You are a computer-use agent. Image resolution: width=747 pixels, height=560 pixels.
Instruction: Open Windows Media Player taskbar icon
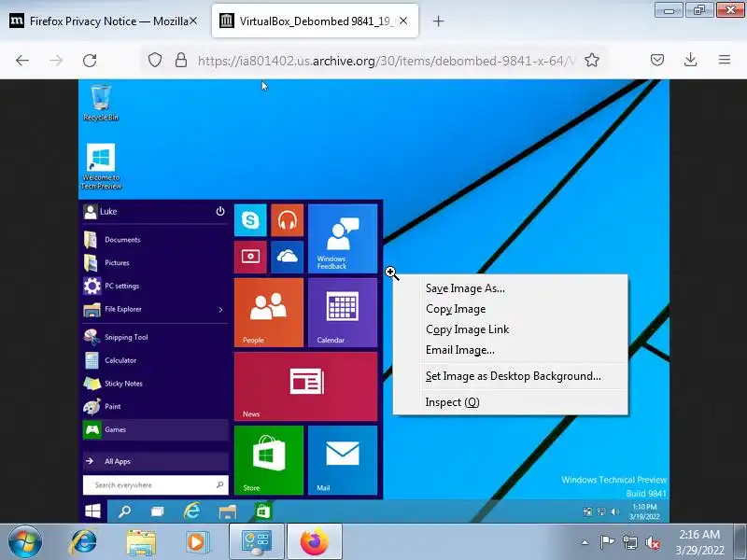(x=197, y=542)
